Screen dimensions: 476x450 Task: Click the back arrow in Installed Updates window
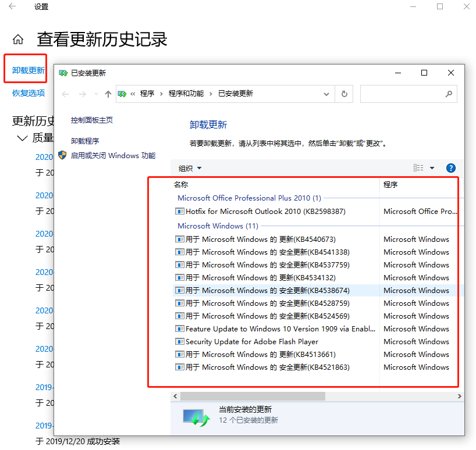tap(65, 94)
